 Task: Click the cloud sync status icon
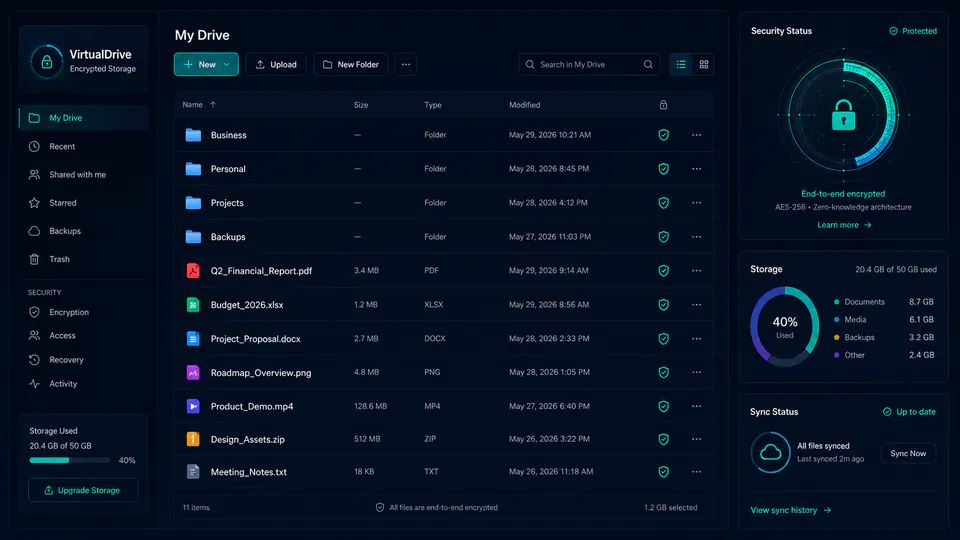[x=770, y=452]
